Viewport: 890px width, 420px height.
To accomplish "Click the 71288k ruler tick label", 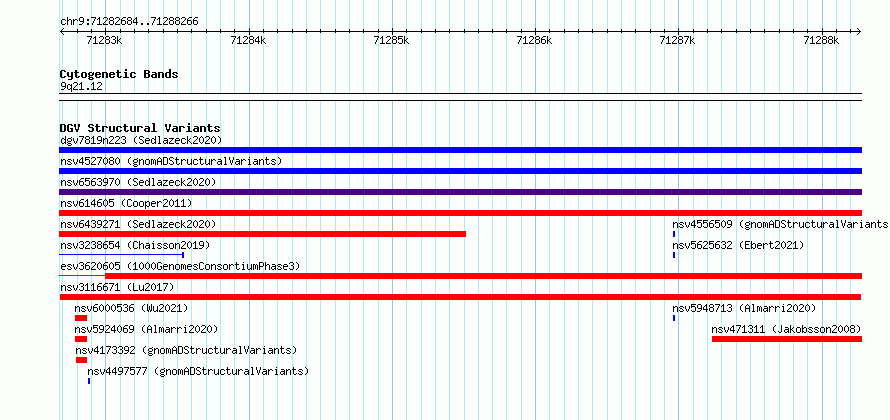I will (x=821, y=40).
